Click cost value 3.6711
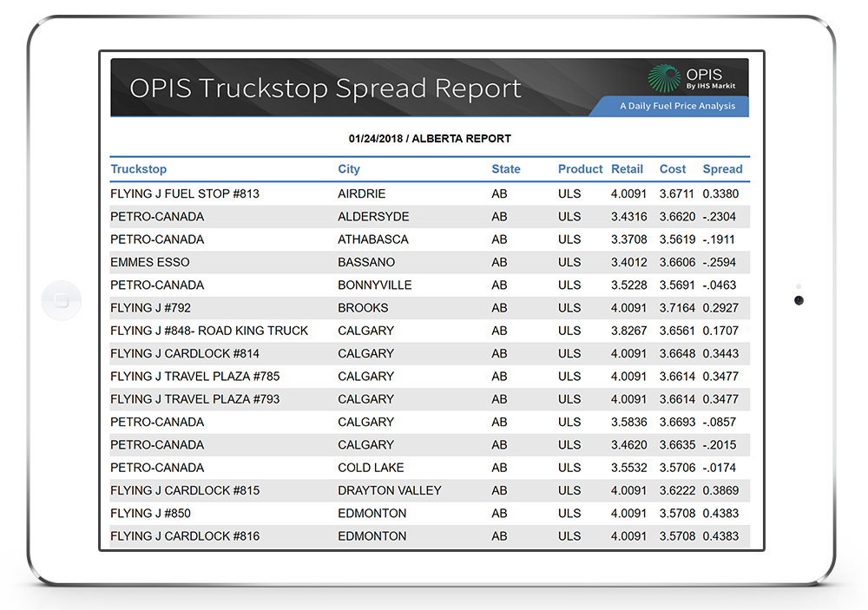 pos(676,193)
